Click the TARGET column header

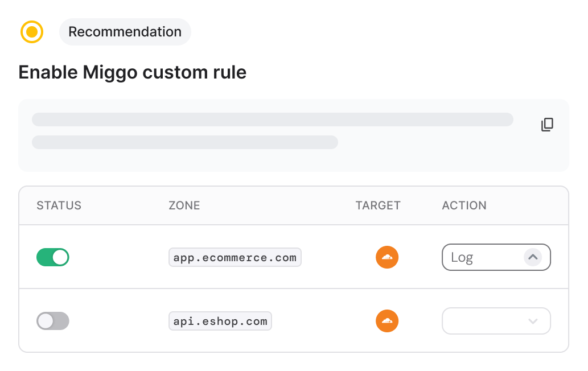[x=378, y=205]
